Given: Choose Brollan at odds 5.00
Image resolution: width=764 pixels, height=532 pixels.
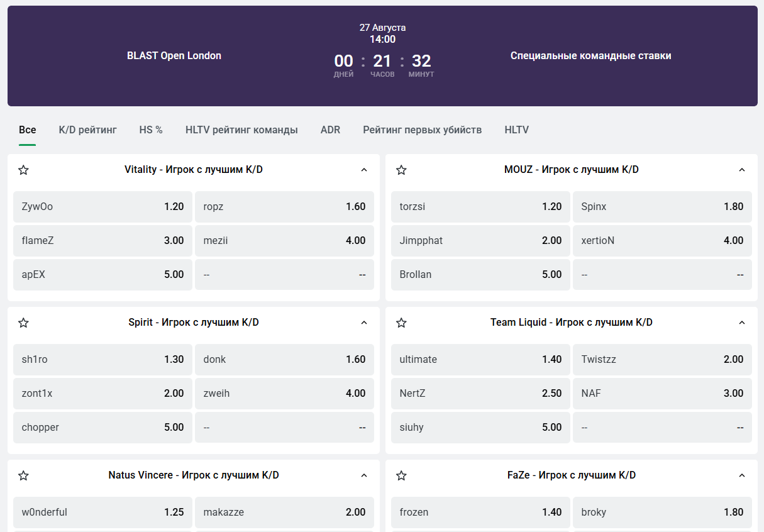Looking at the screenshot, I should [480, 274].
